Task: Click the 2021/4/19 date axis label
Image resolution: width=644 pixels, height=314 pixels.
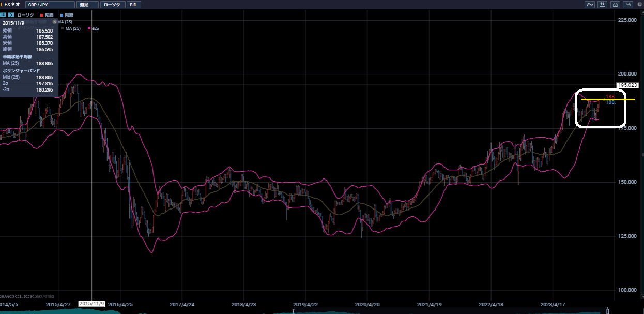Action: [429, 304]
